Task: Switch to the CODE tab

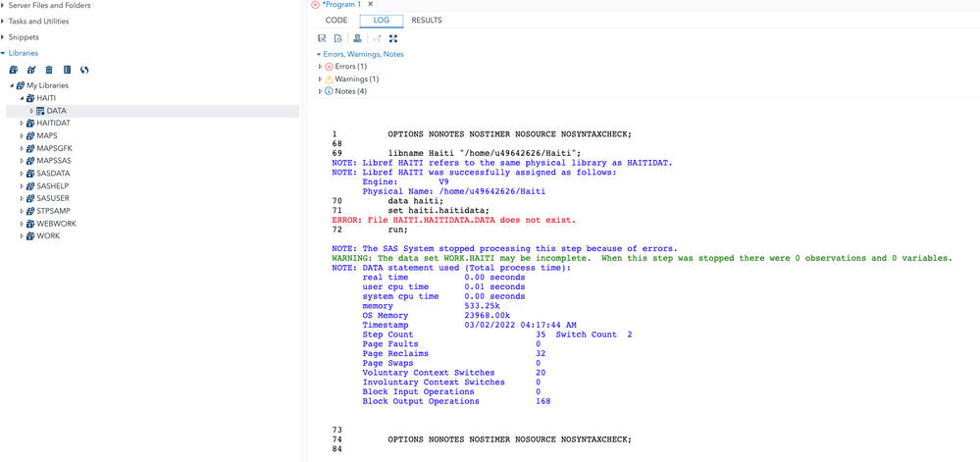Action: tap(336, 20)
